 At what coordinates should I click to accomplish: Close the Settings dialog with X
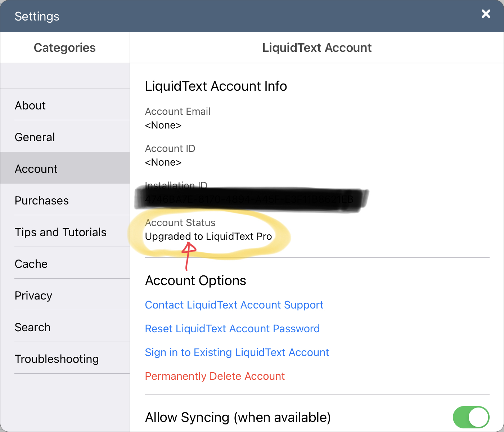(x=486, y=14)
